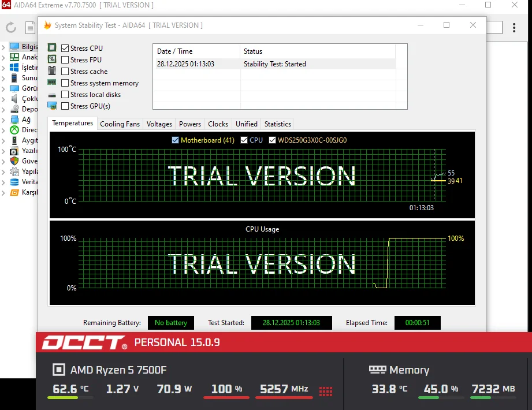Click the OCCT CPU icon beside AMD Ryzen 5 7500F
532x410 pixels.
59,370
